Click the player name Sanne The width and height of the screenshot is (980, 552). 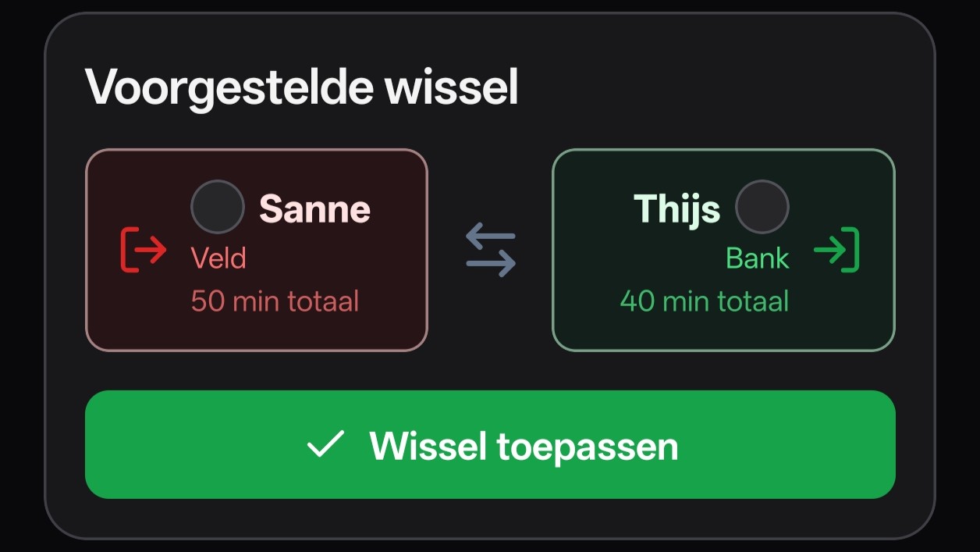pos(314,208)
